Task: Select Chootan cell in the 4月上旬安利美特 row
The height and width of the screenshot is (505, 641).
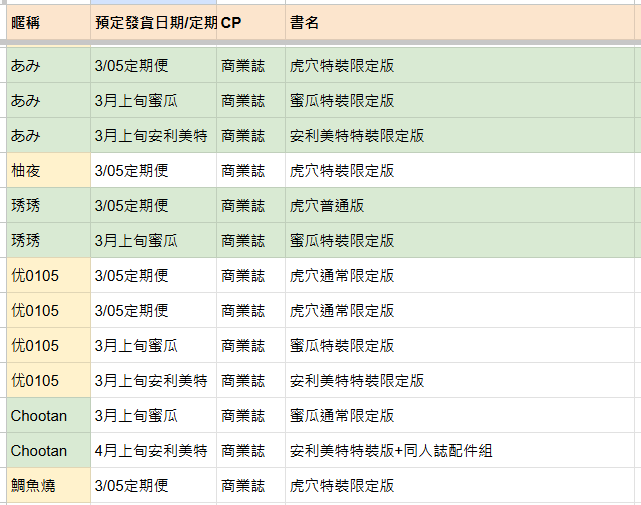Action: tap(49, 451)
